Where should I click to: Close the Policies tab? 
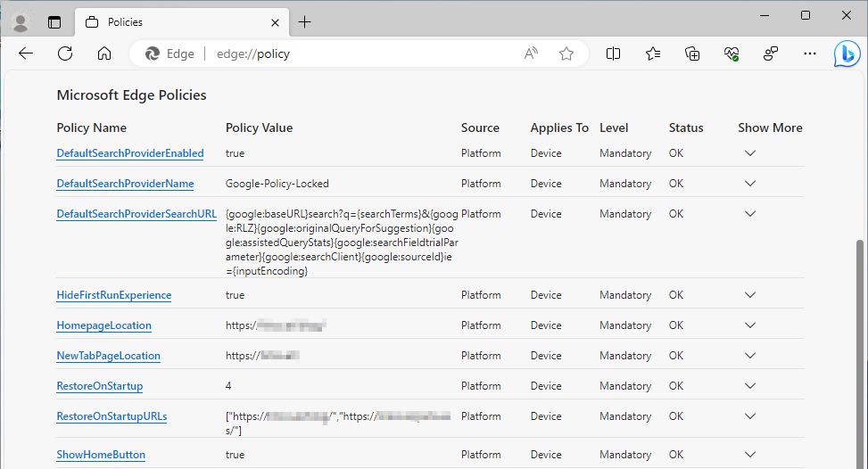pyautogui.click(x=275, y=22)
